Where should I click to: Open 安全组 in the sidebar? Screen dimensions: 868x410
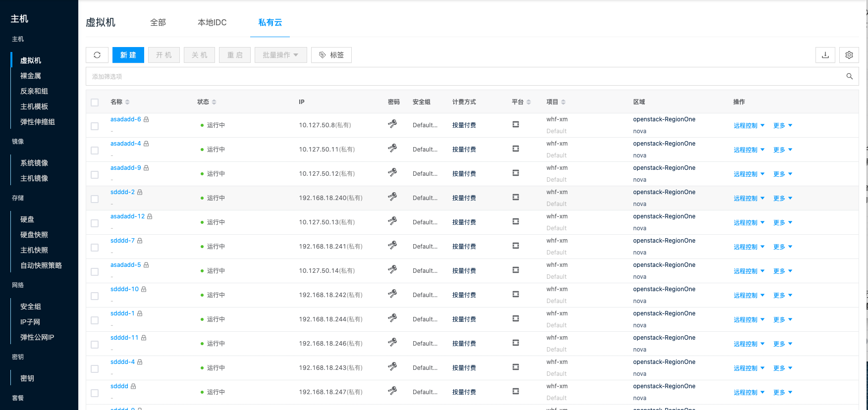[x=31, y=307]
